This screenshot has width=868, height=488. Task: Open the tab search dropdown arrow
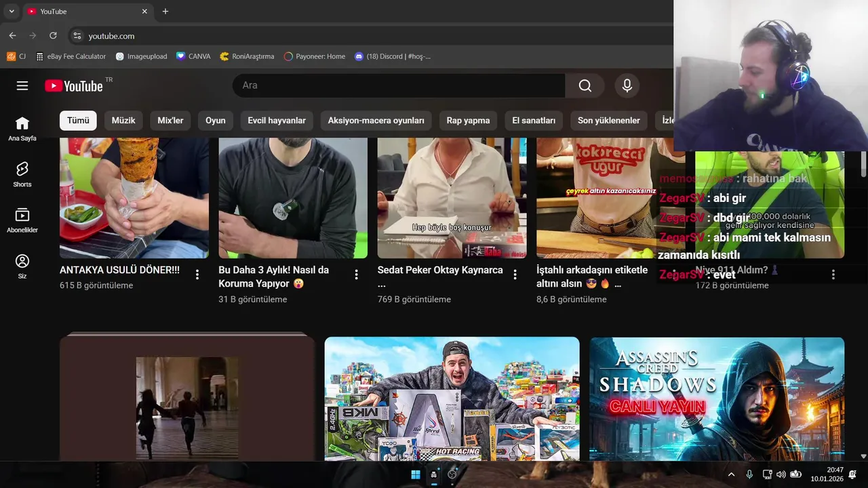(x=12, y=12)
